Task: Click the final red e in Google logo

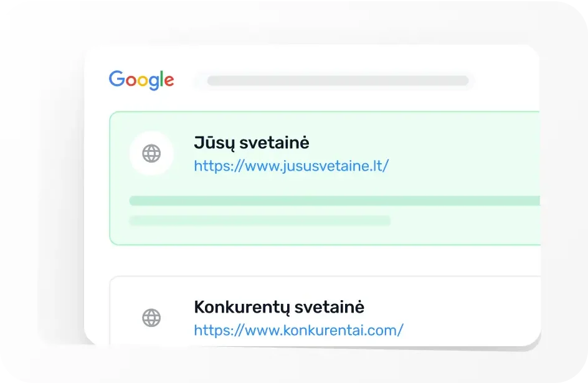Action: (x=169, y=81)
